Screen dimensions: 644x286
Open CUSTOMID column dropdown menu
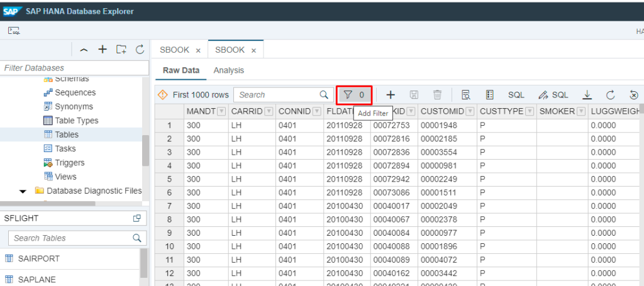point(469,111)
